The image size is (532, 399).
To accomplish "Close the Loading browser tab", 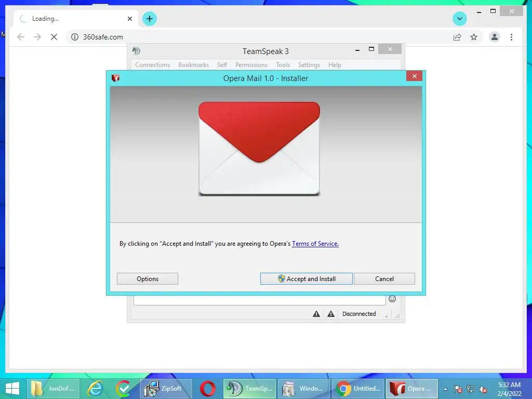I will pos(129,19).
